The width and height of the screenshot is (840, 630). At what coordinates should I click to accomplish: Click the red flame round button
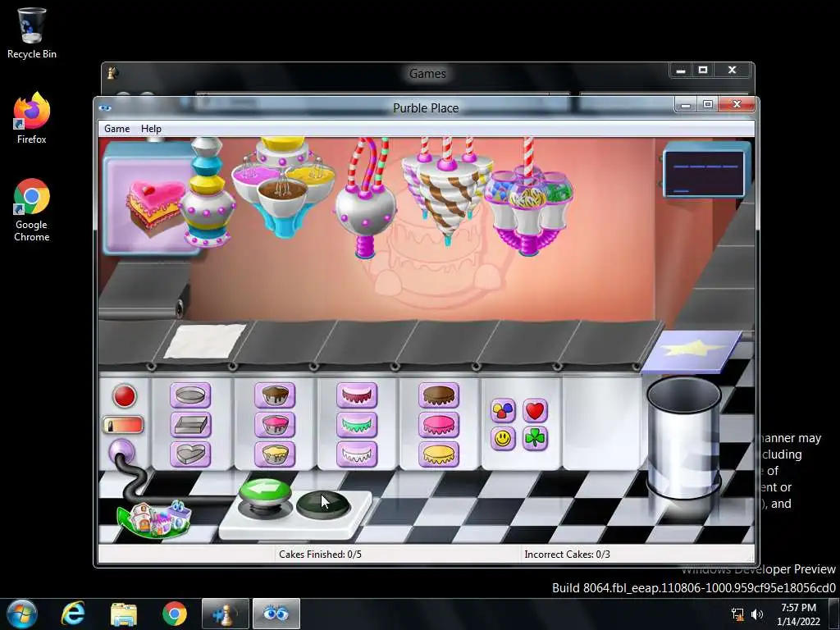tap(125, 396)
